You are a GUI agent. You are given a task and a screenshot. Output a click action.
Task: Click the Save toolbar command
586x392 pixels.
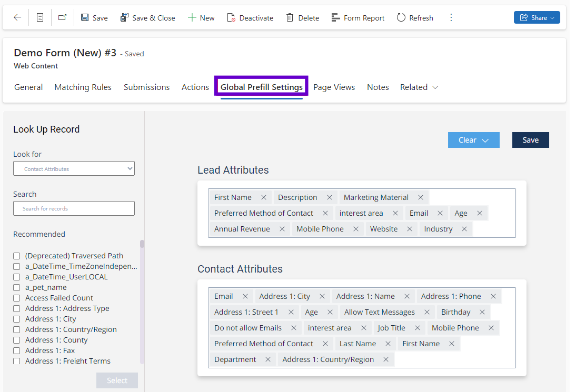tap(94, 18)
